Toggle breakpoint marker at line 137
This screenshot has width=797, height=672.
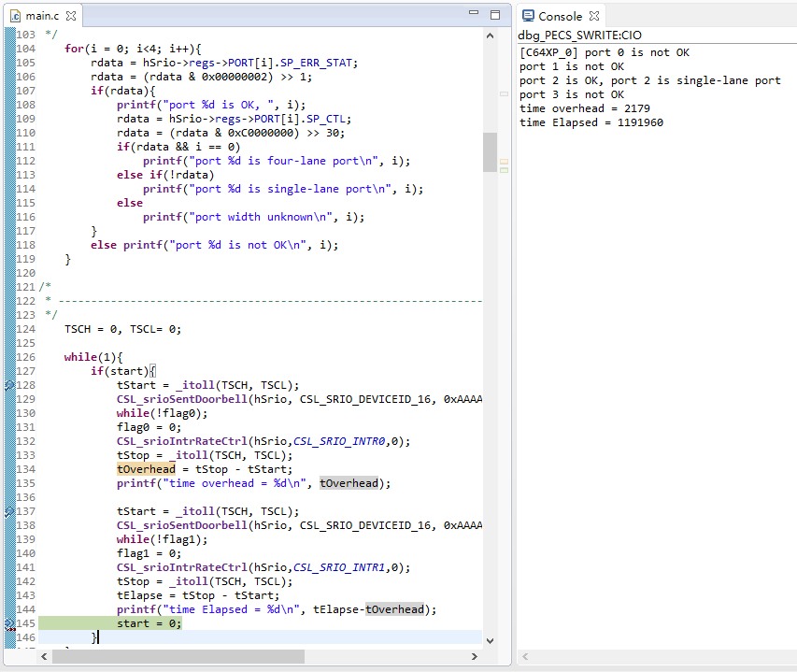[9, 511]
